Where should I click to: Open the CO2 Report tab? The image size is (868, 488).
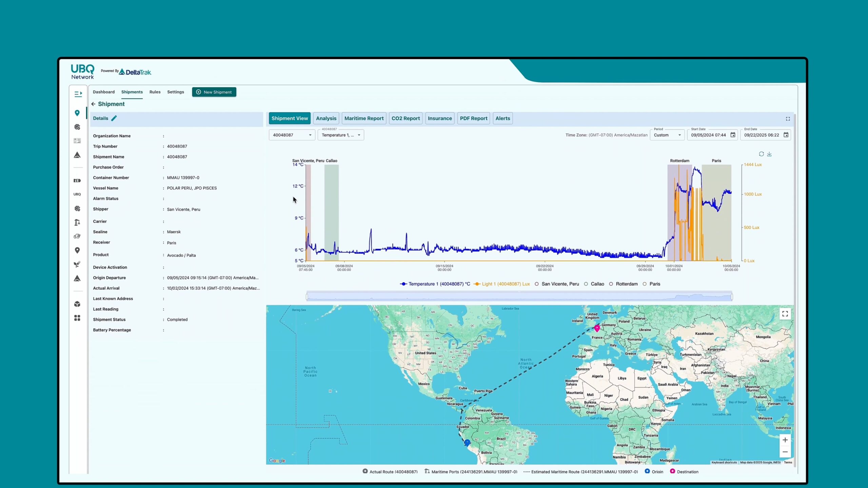pyautogui.click(x=406, y=118)
